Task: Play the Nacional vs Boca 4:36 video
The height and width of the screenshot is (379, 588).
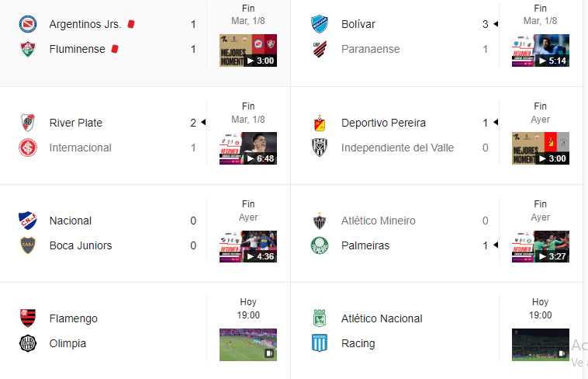Action: 248,246
